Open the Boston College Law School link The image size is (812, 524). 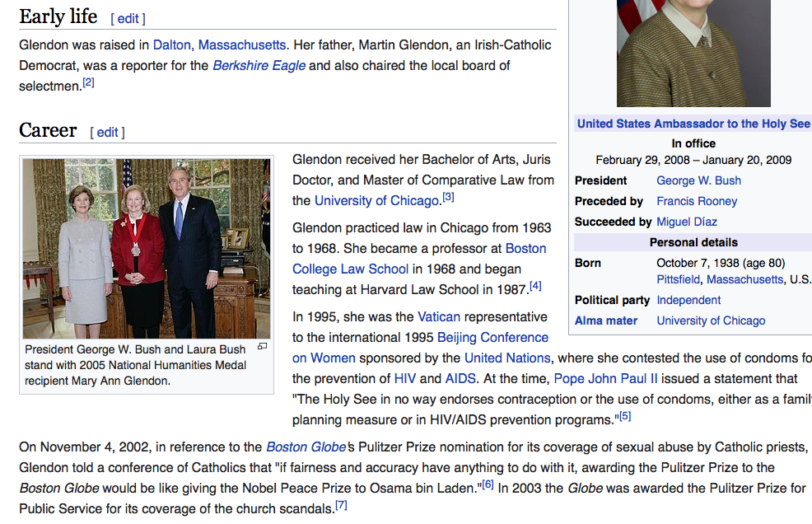click(351, 269)
